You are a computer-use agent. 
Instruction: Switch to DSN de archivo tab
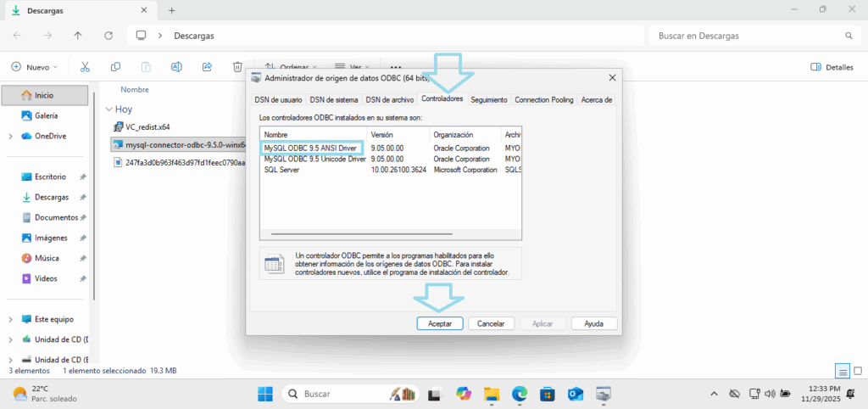[390, 100]
